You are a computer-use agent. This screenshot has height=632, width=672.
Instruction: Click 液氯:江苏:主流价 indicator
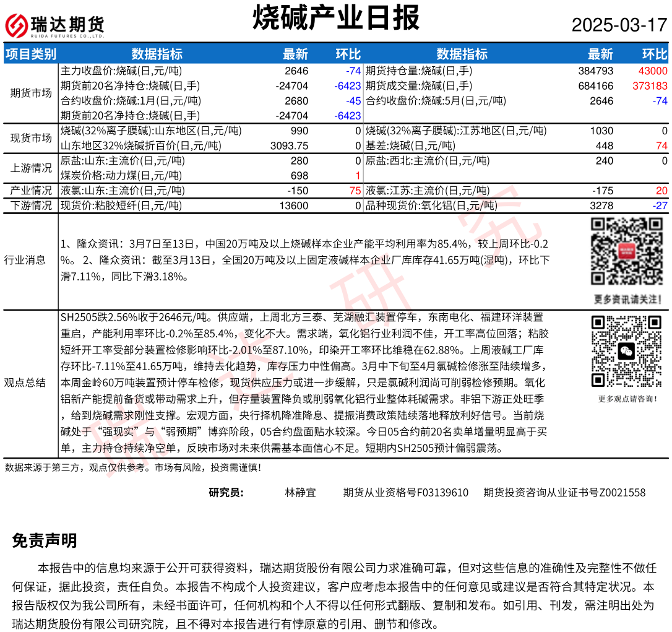pyautogui.click(x=428, y=191)
